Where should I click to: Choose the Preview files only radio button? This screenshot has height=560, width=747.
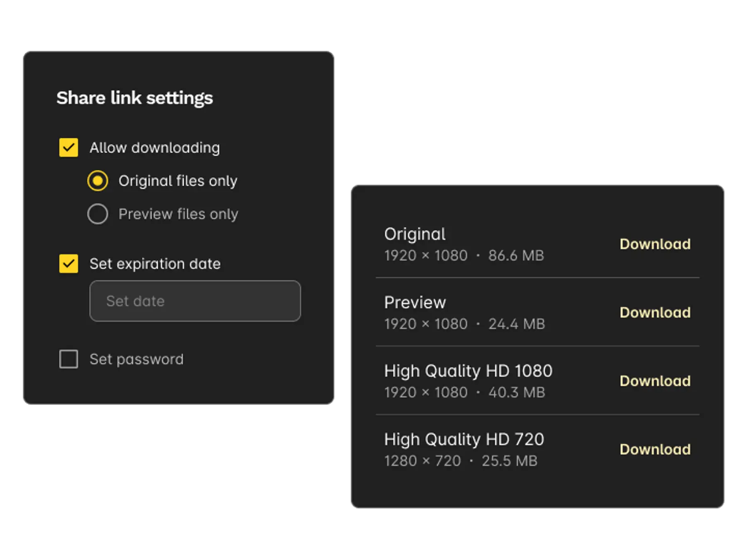click(x=98, y=214)
